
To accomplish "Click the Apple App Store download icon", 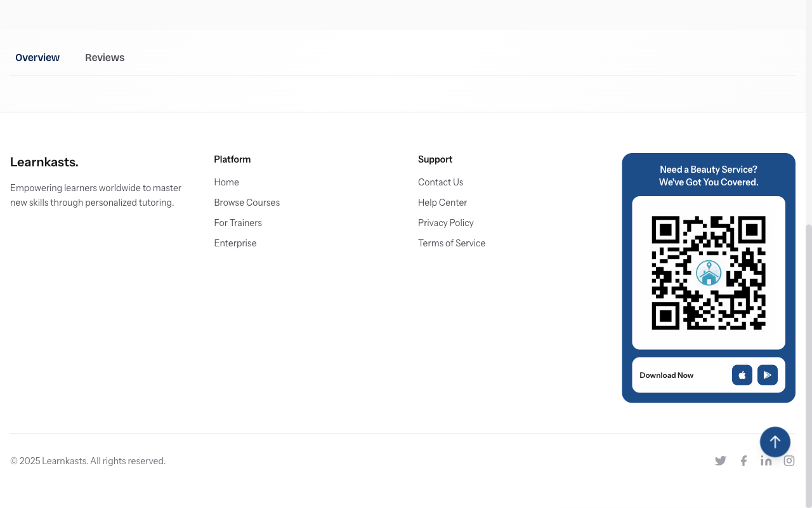I will pyautogui.click(x=742, y=375).
